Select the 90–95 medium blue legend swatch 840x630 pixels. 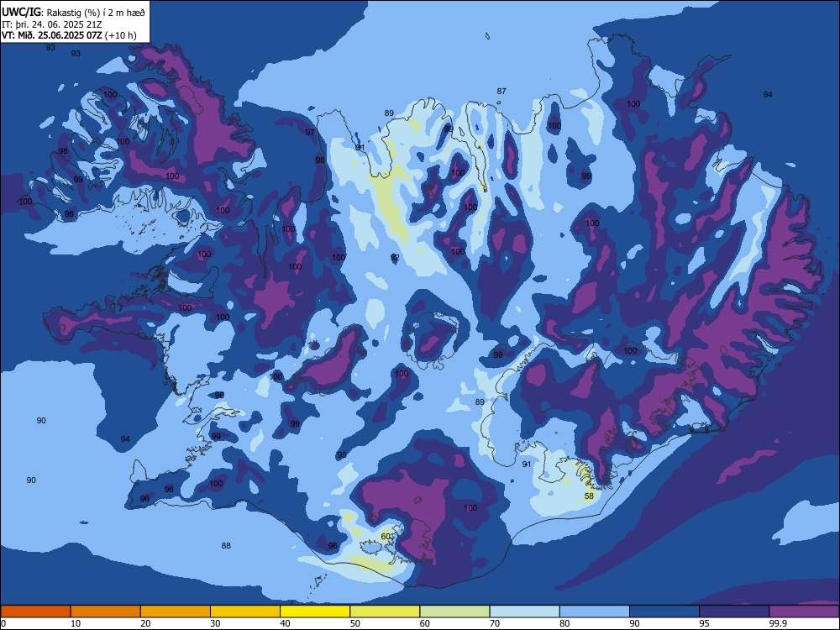tap(664, 612)
